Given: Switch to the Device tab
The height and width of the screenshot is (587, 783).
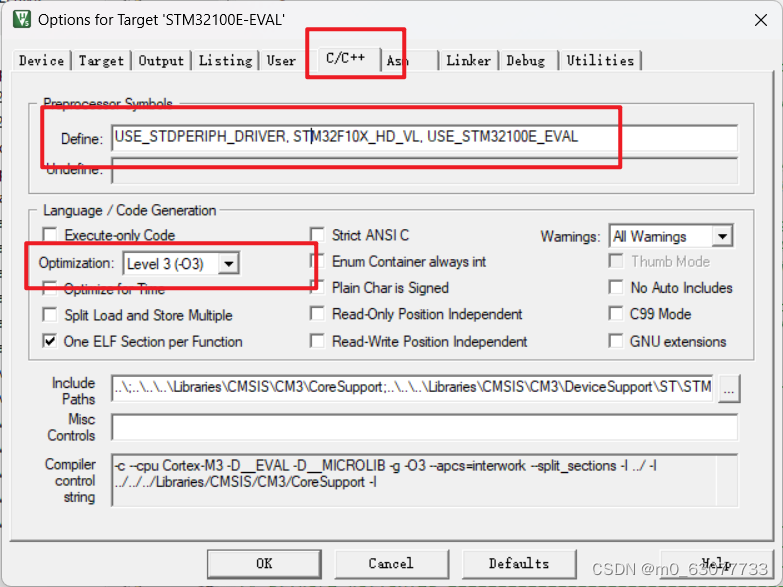Looking at the screenshot, I should (41, 61).
